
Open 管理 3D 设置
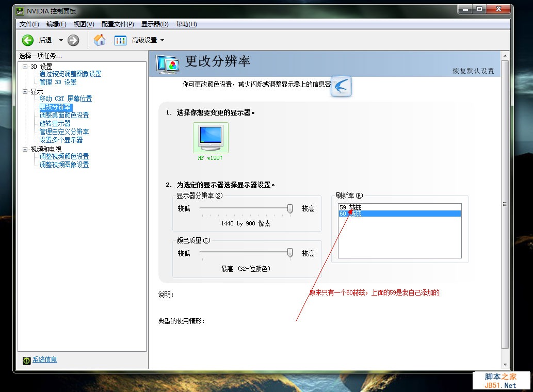58,82
